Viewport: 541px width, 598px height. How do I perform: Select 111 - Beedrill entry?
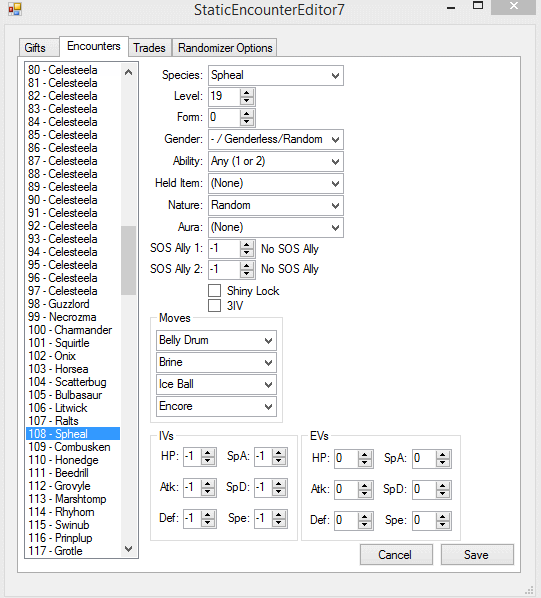pos(73,473)
